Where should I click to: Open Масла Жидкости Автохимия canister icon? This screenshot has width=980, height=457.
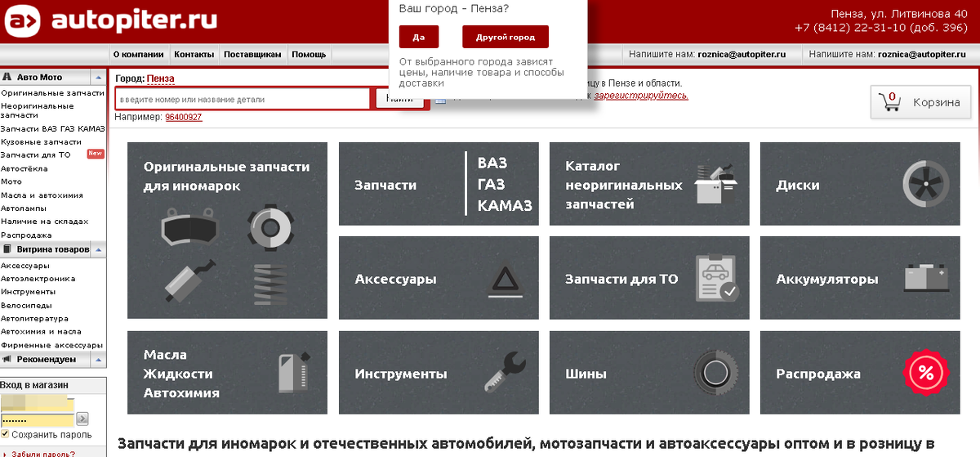(x=294, y=374)
